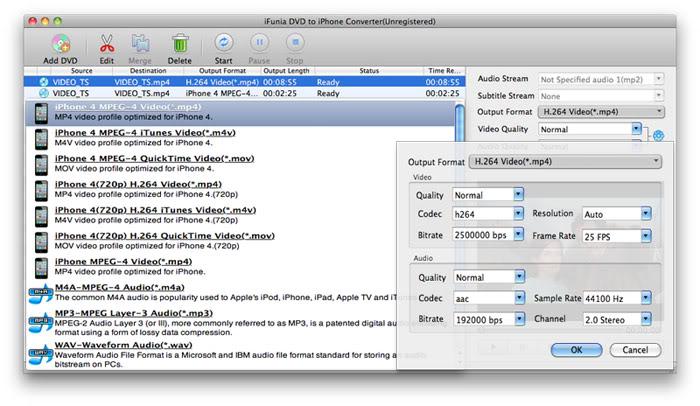Click the WAV audio format icon

[40, 355]
